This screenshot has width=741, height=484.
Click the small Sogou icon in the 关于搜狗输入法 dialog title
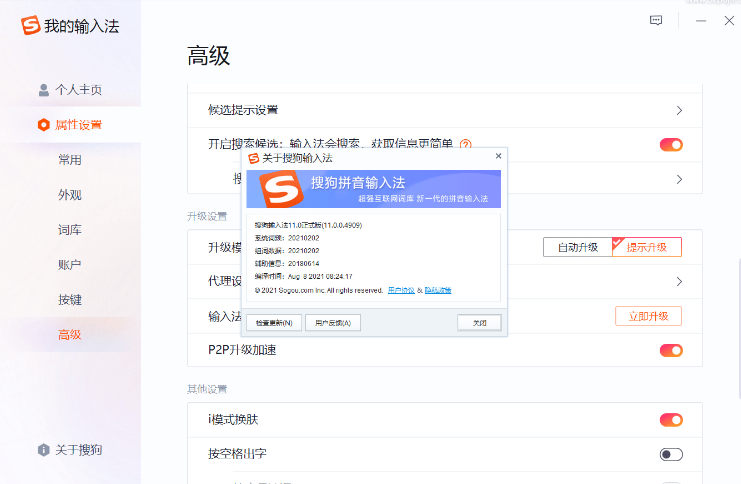pos(254,158)
